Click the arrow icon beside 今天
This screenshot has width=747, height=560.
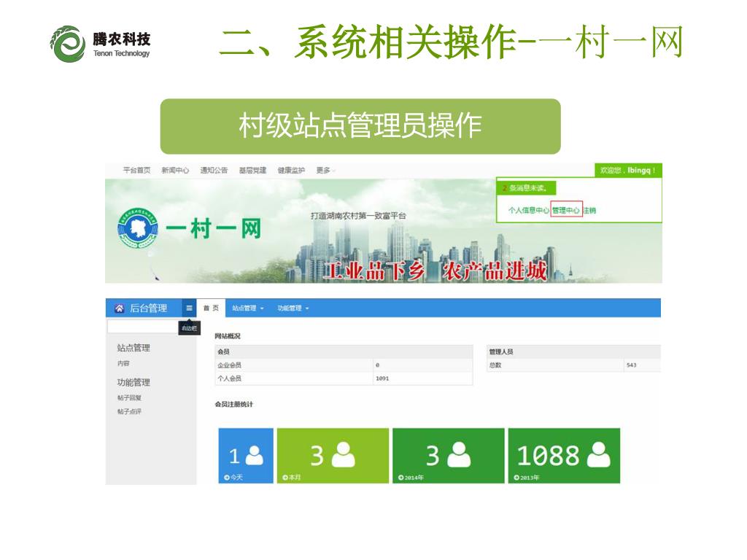227,477
